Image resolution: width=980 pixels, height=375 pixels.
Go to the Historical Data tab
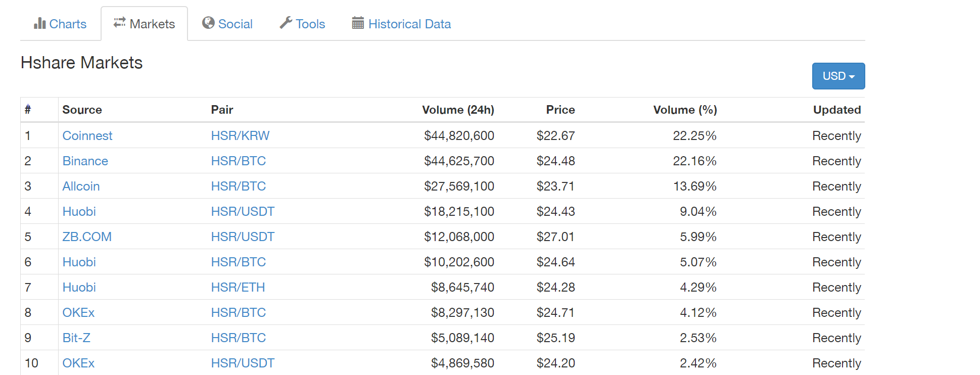401,24
